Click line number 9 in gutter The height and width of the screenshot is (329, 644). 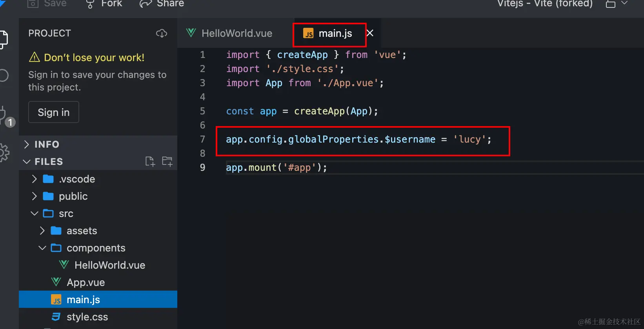[x=203, y=167]
